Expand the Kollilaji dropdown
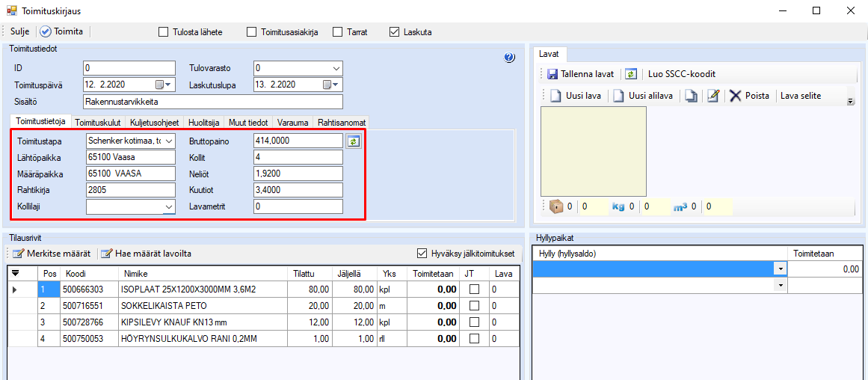 (168, 207)
